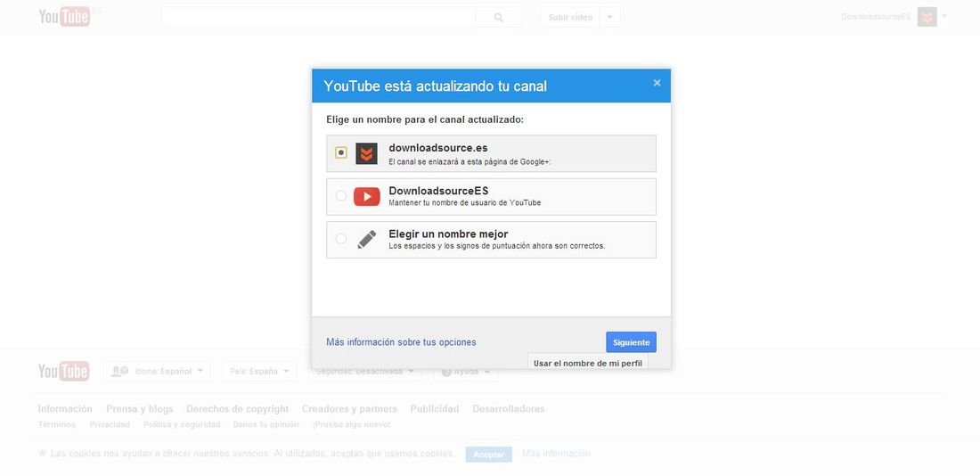Viewport: 980px width, 476px height.
Task: Click the red YouTube play icon
Action: [367, 196]
